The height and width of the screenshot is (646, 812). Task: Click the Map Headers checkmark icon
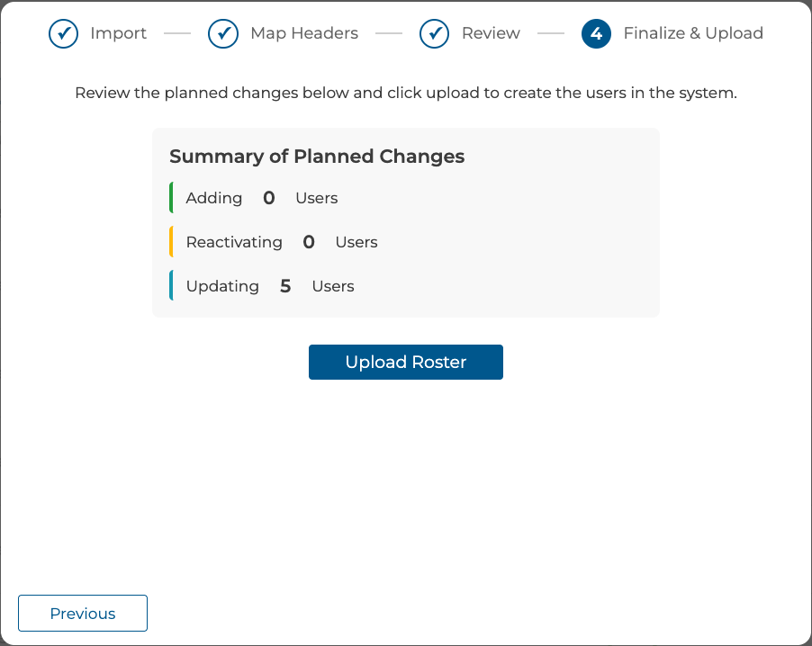pos(223,34)
